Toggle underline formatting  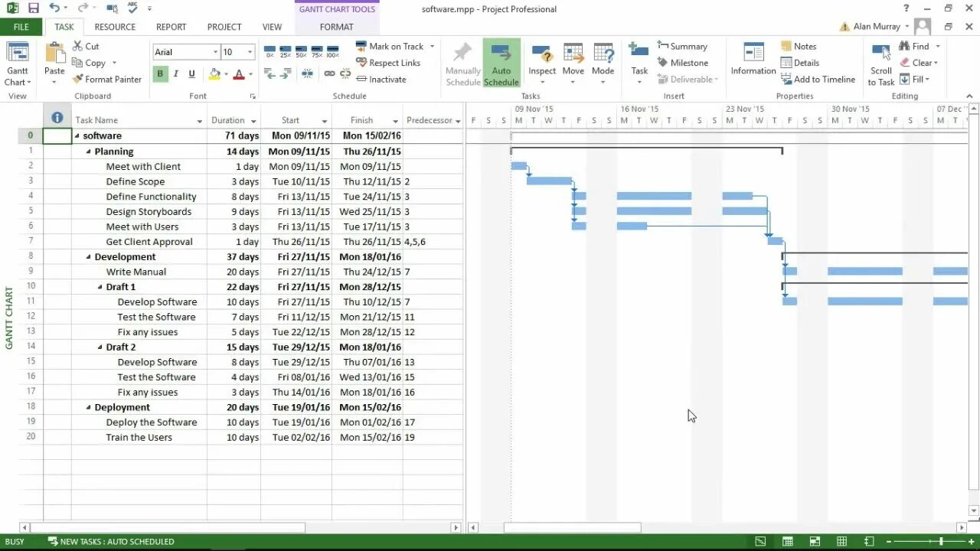pos(190,73)
